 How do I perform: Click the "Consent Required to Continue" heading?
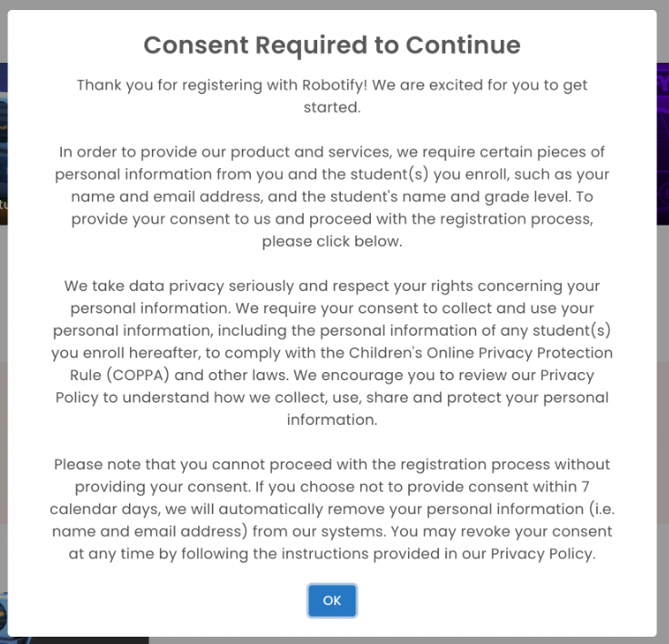click(332, 45)
